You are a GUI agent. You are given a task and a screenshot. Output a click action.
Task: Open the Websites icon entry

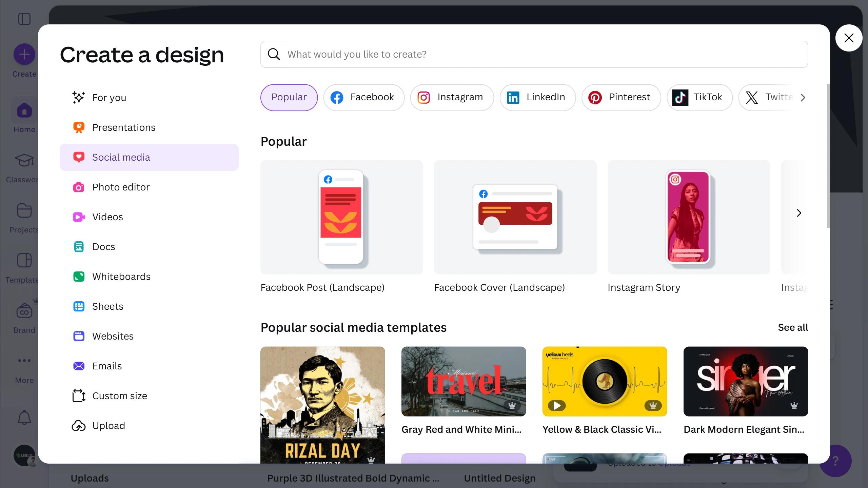click(x=79, y=336)
